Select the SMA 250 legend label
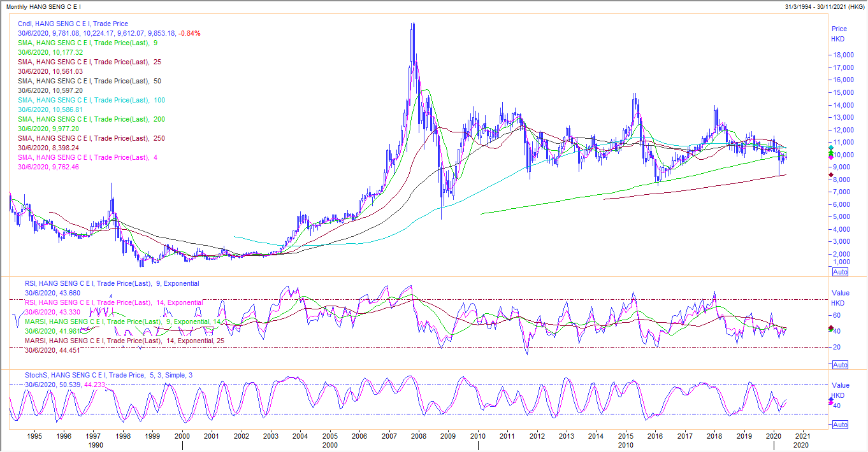This screenshot has width=868, height=452. (x=92, y=138)
